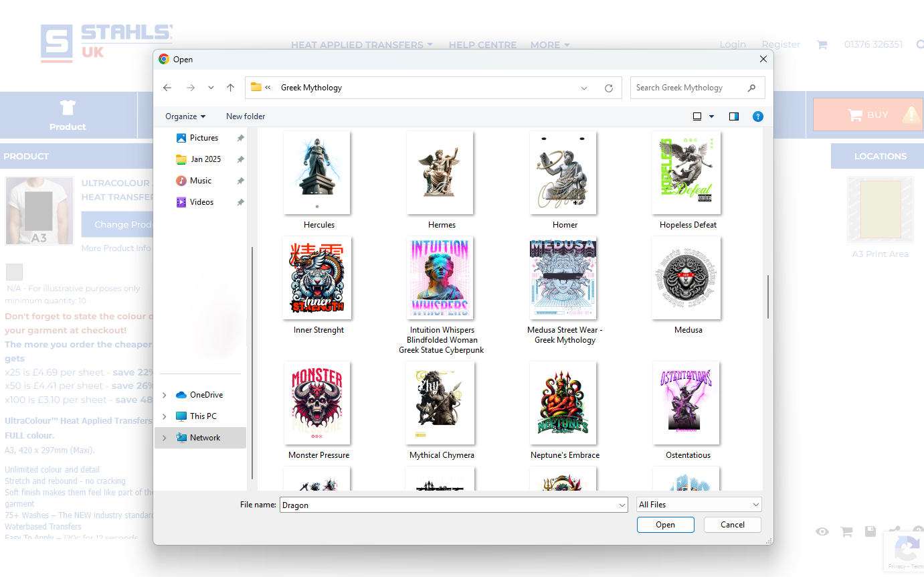Click the Open button
This screenshot has height=577, width=924.
coord(665,525)
